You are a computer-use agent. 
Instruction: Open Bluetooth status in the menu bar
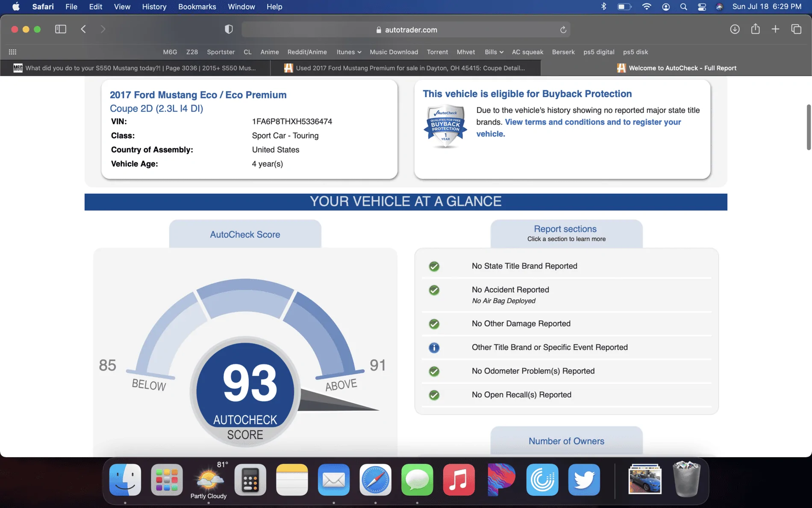pos(603,6)
